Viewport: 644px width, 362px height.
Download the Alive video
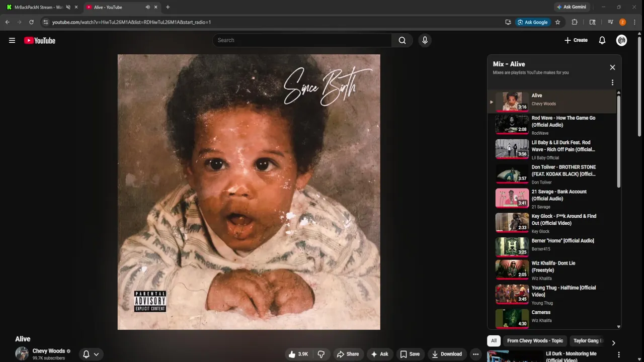point(447,354)
